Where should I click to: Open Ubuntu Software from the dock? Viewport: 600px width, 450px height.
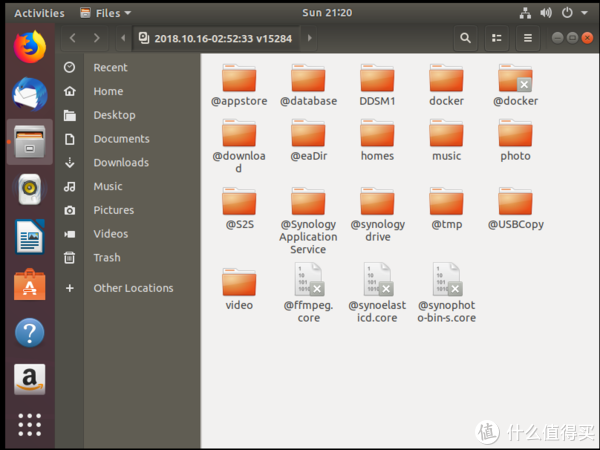pos(30,285)
